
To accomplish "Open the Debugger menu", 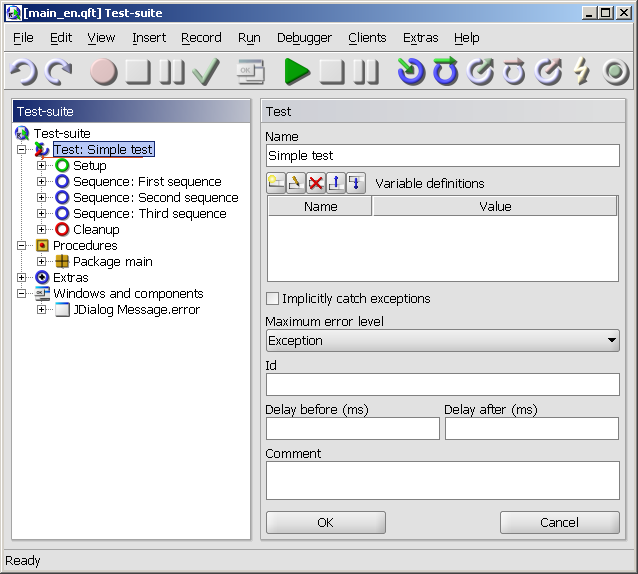I will [304, 38].
